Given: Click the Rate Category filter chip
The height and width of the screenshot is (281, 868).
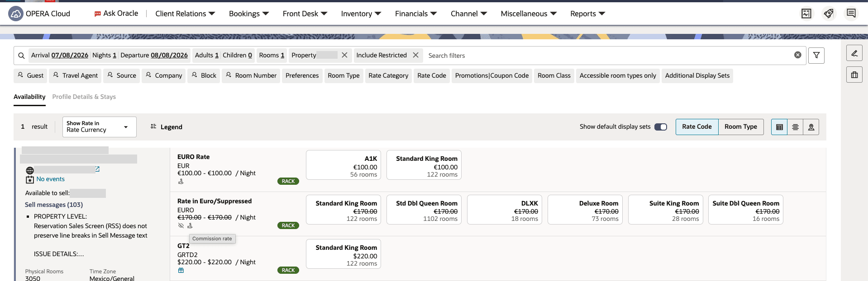Looking at the screenshot, I should [x=388, y=75].
